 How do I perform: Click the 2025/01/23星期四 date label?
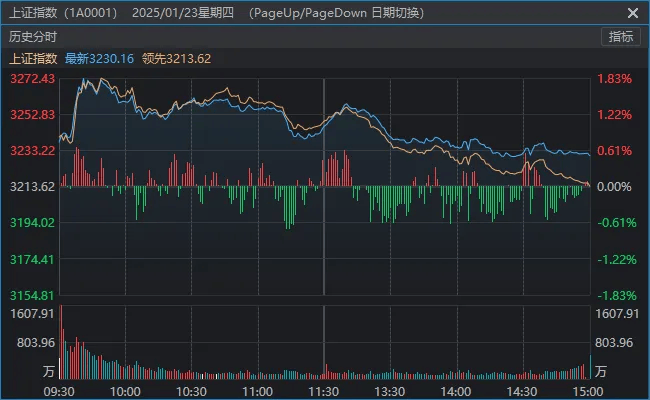(184, 13)
